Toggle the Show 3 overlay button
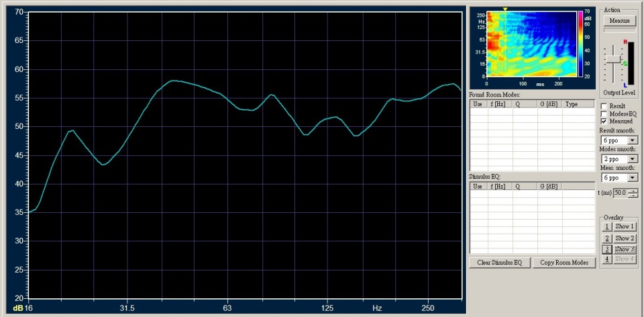The width and height of the screenshot is (644, 317). coord(625,249)
